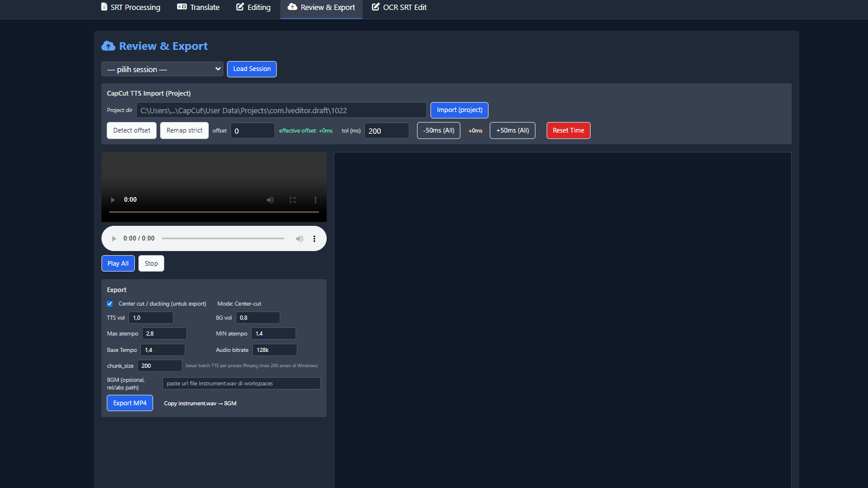Focus the chunk_size field
The height and width of the screenshot is (488, 868).
(x=160, y=366)
